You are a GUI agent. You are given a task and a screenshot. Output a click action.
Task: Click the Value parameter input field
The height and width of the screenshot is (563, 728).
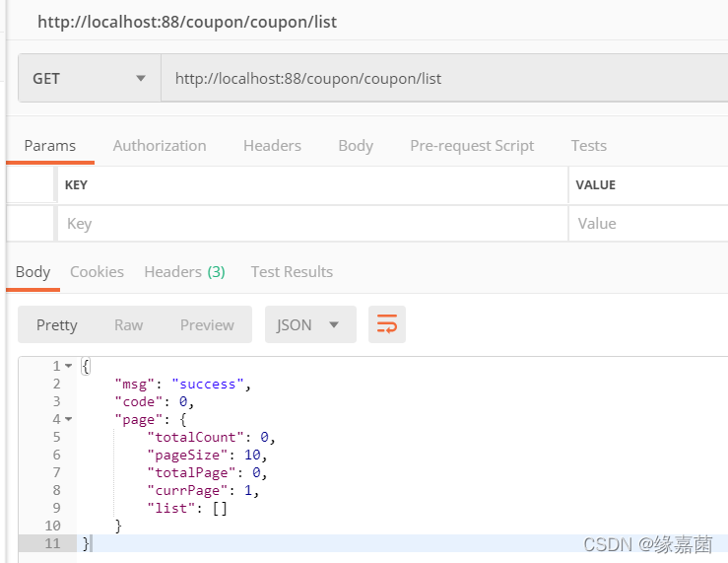point(648,224)
